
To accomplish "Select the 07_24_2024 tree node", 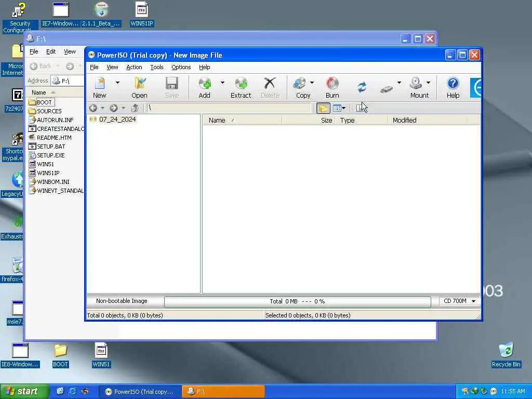I will [117, 119].
